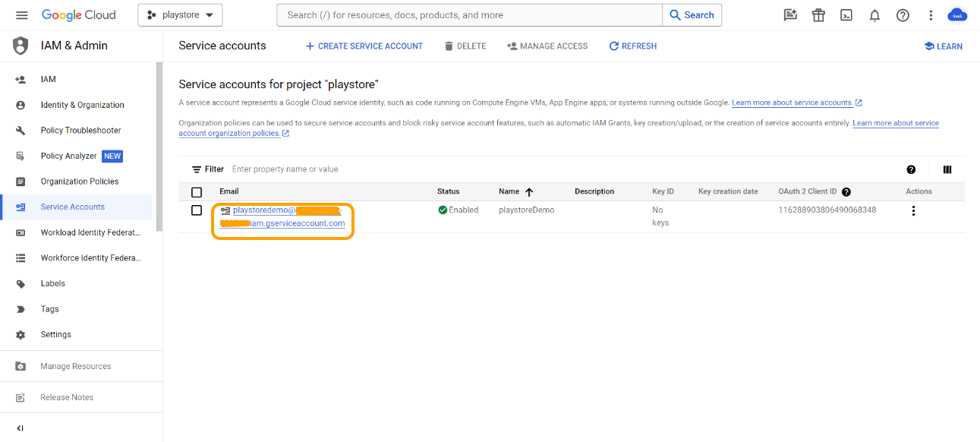Viewport: 980px width, 442px height.
Task: Open column display options icon
Action: pyautogui.click(x=947, y=170)
